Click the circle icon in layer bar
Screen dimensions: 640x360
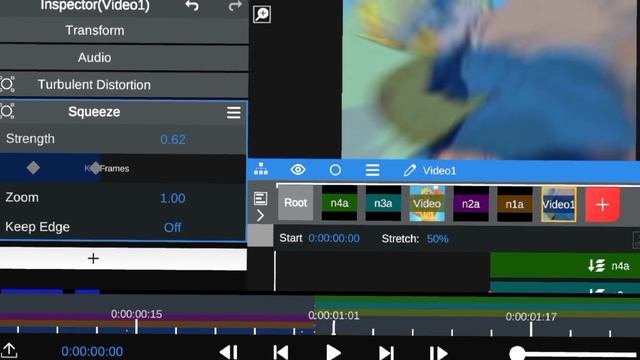click(335, 170)
